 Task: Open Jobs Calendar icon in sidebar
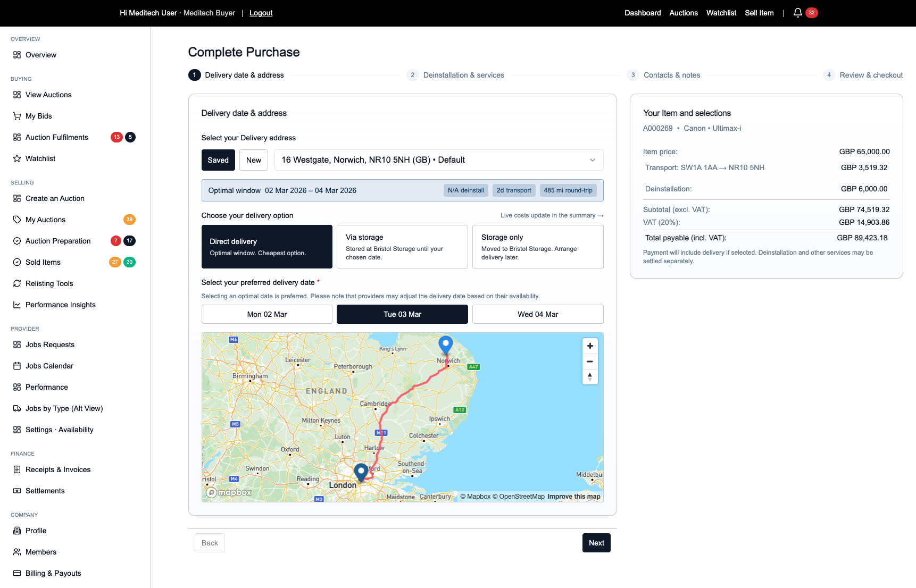coord(17,366)
